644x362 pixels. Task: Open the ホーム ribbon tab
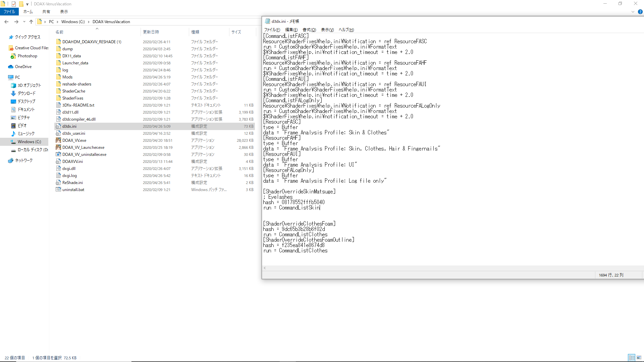click(28, 12)
